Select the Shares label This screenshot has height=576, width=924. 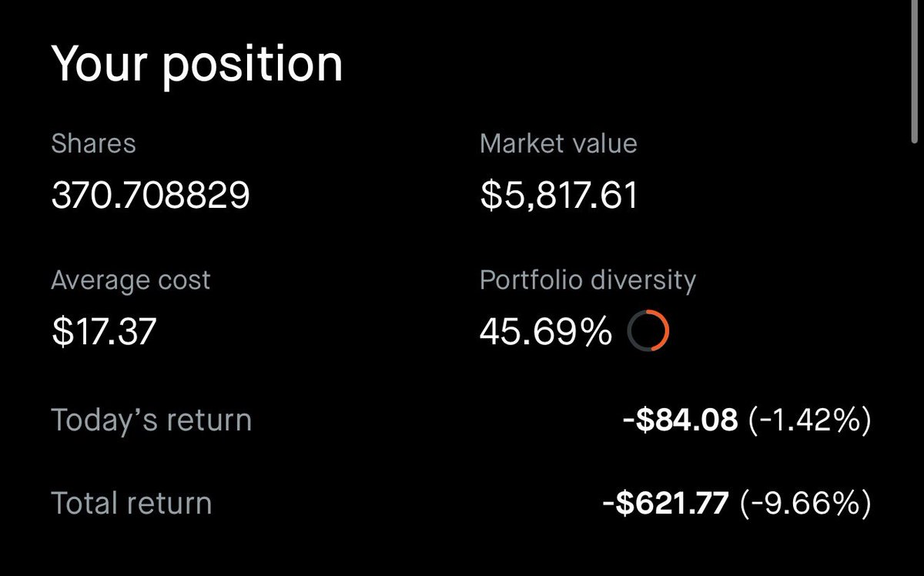tap(93, 143)
